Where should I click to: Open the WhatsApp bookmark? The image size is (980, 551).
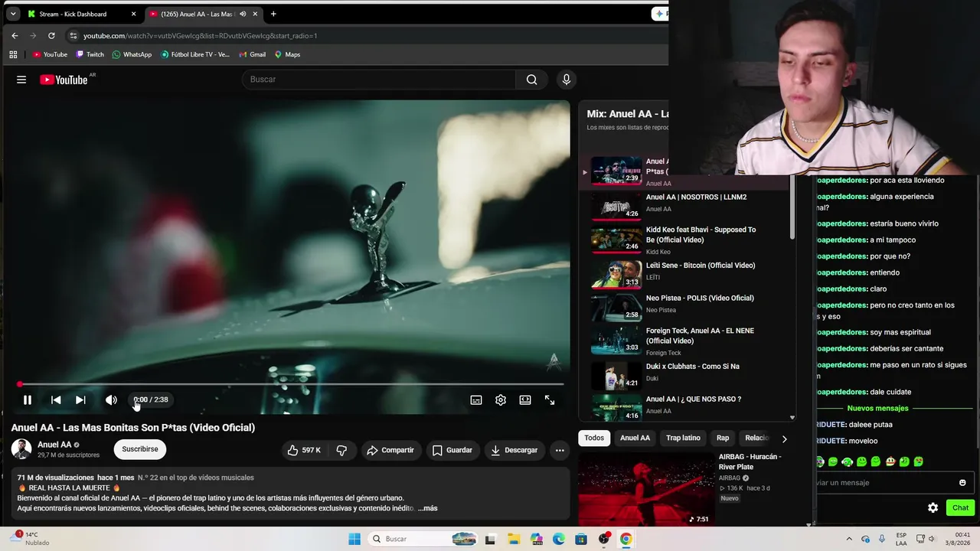pos(132,54)
